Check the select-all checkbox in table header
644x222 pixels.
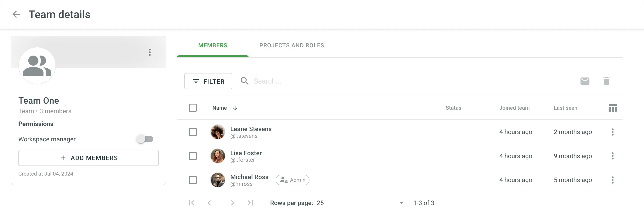point(193,108)
